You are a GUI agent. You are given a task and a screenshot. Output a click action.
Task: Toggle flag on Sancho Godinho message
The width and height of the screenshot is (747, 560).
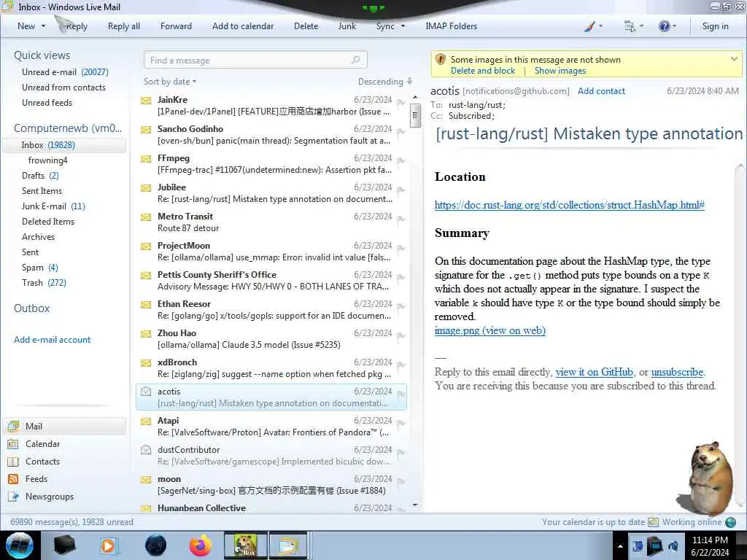(400, 131)
